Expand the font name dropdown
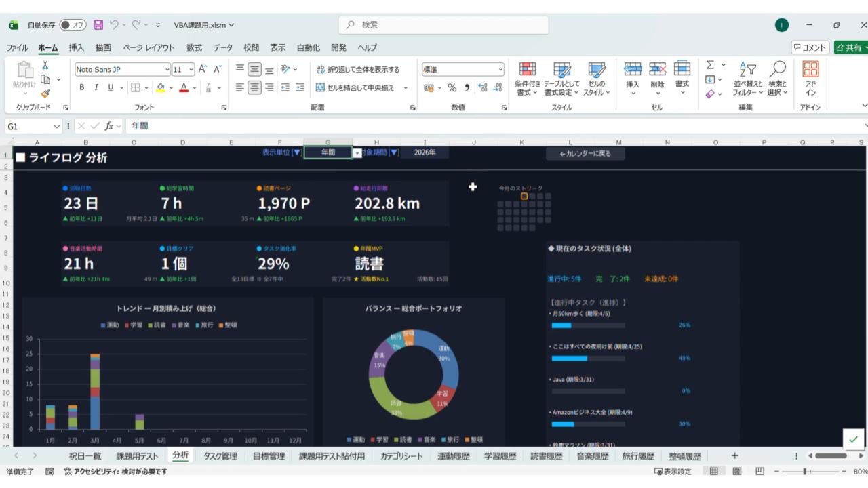The height and width of the screenshot is (488, 868). 167,69
